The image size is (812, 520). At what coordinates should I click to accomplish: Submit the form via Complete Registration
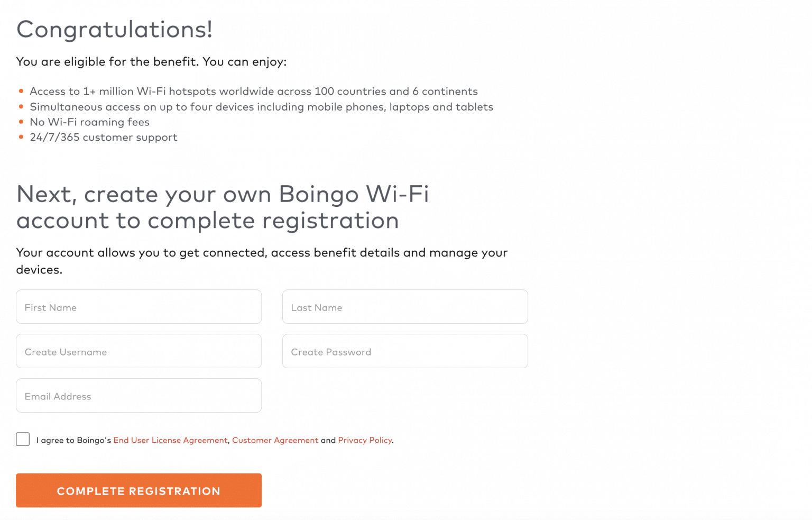pyautogui.click(x=139, y=490)
